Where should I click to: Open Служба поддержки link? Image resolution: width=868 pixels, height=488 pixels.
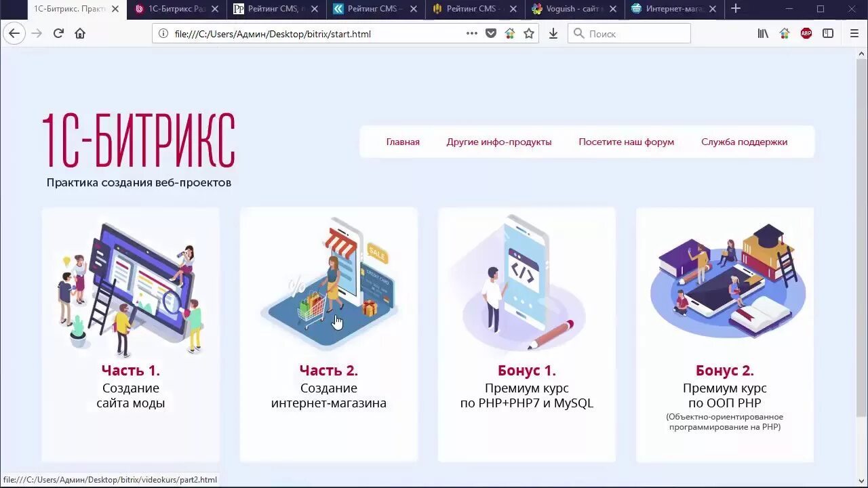(744, 142)
